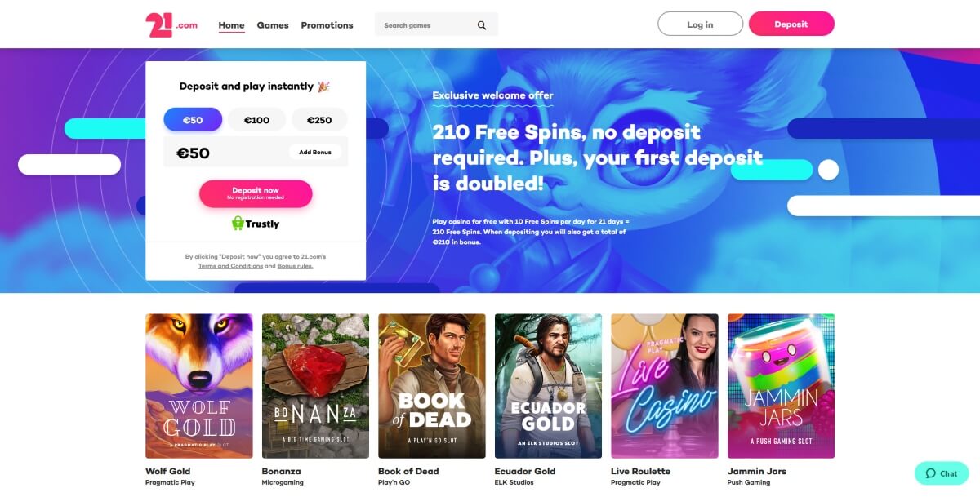
Task: Click the Log in button
Action: [x=700, y=24]
